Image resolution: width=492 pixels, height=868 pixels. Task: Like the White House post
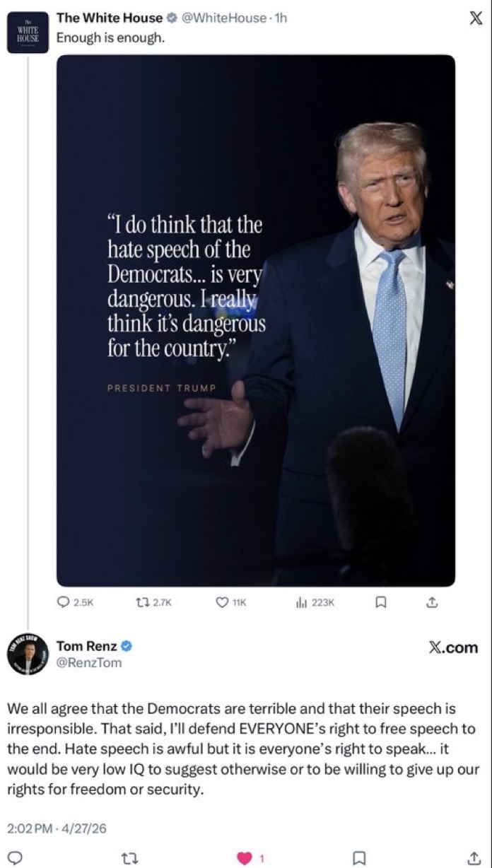point(223,603)
